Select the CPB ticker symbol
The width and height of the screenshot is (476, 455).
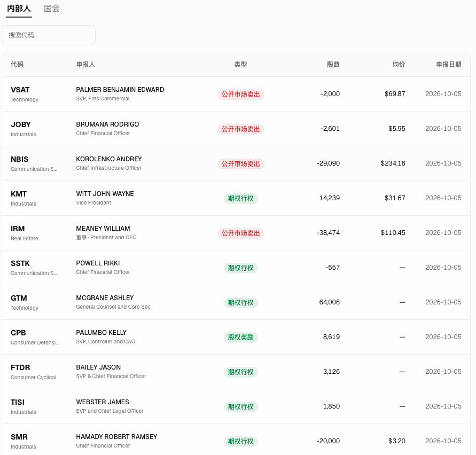18,333
